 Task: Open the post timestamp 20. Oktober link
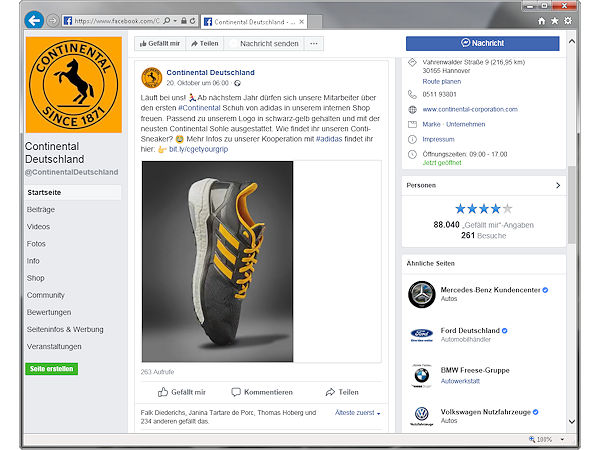point(197,83)
